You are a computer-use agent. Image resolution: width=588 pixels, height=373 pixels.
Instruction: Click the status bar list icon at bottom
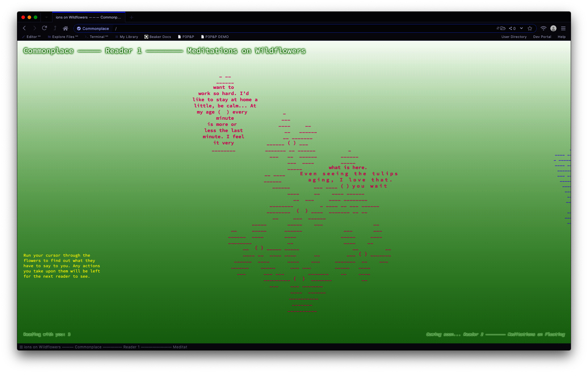pos(21,347)
